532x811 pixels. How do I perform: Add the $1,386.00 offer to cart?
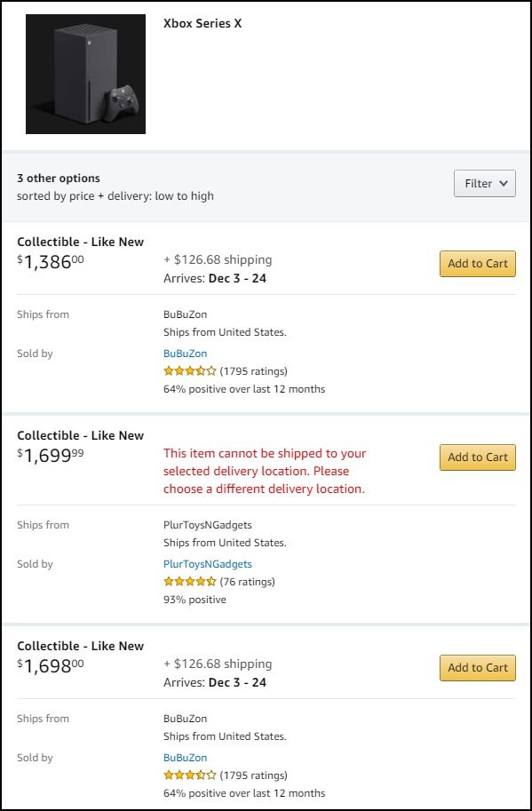coord(477,264)
